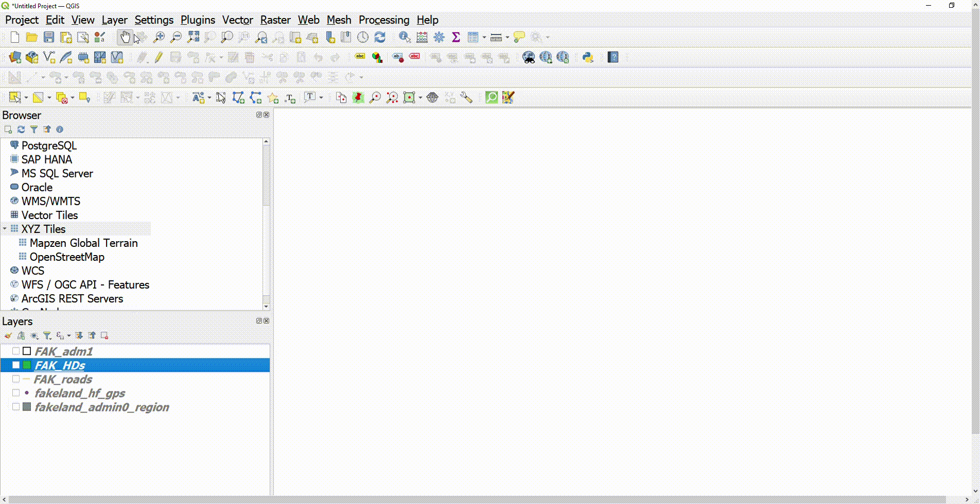Create a new GeoPackage layer
This screenshot has height=504, width=980.
coord(32,57)
